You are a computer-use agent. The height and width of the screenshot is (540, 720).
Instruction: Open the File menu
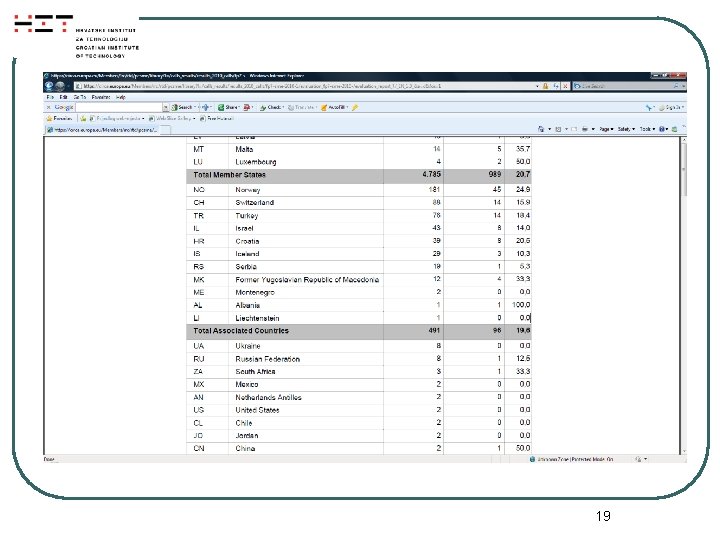50,97
